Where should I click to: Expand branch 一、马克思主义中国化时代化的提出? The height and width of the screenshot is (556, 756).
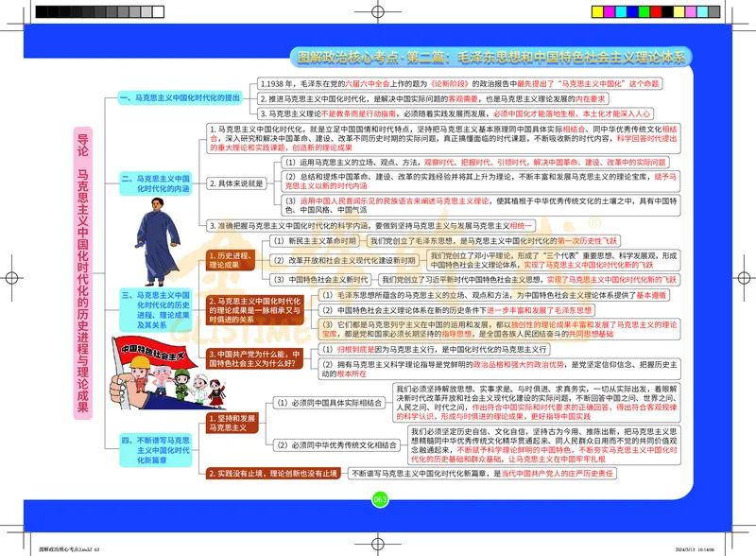coord(180,96)
